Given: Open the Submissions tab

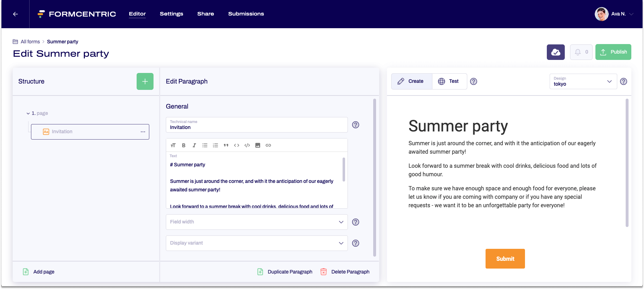Looking at the screenshot, I should point(246,14).
